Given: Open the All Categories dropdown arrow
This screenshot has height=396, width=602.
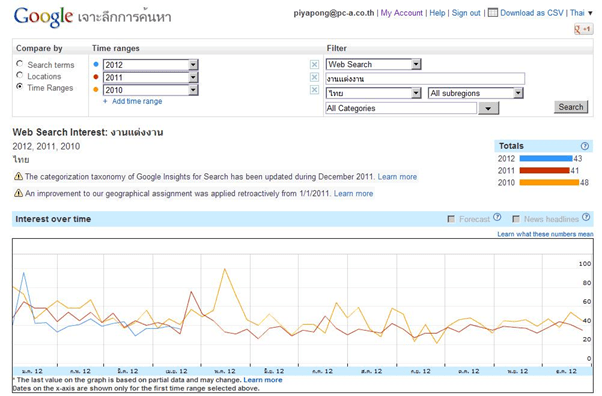Looking at the screenshot, I should tap(488, 108).
